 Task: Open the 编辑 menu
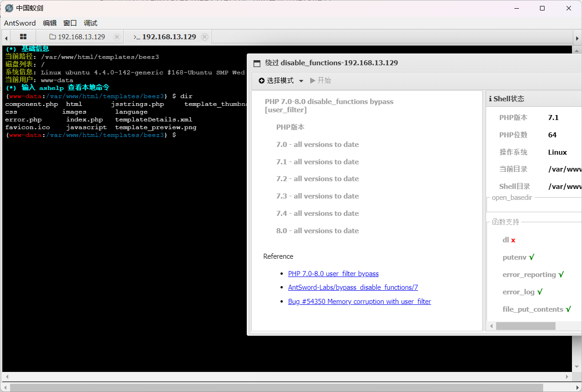(50, 23)
